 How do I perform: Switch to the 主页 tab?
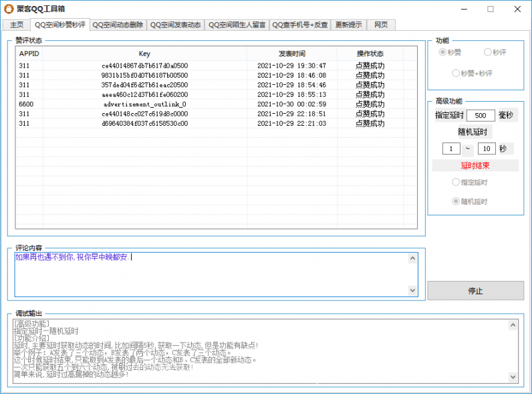[17, 25]
